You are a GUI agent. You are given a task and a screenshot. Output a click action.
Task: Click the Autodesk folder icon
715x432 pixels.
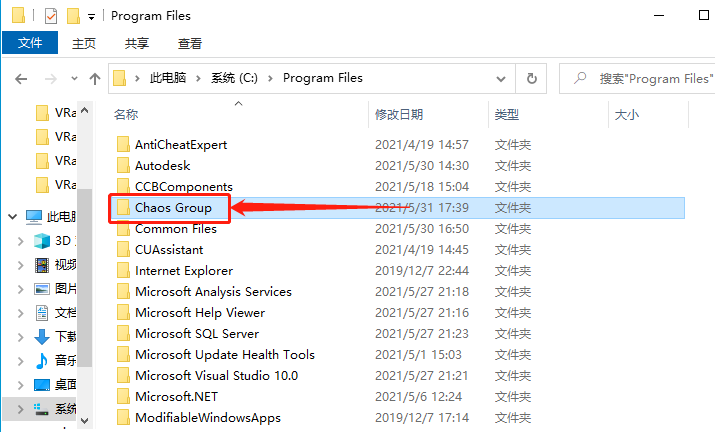[123, 165]
